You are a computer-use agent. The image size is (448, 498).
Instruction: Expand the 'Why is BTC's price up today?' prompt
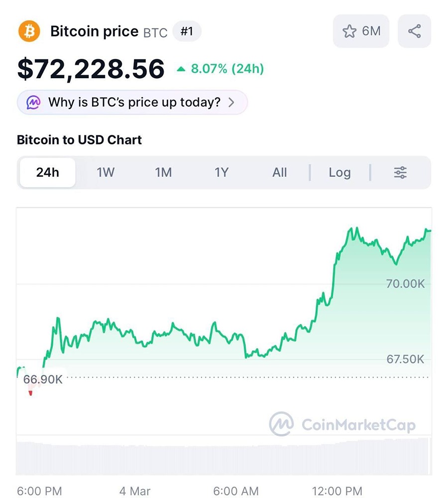coord(131,102)
